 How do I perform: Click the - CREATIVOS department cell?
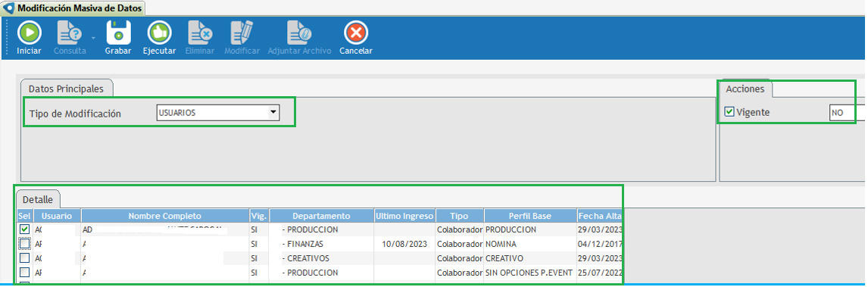tap(321, 258)
